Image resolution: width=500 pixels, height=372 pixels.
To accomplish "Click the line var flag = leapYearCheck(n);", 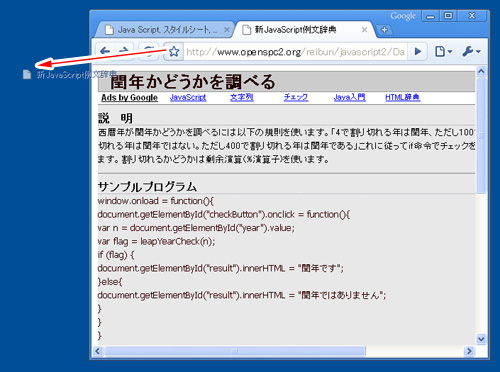I will 156,241.
